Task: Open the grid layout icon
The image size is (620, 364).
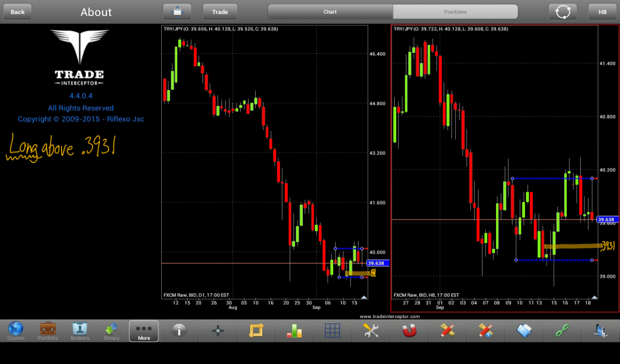Action: (x=332, y=330)
